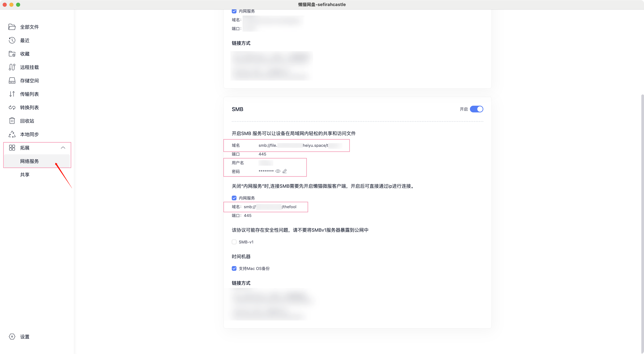Open 存储空间 drive icon
The height and width of the screenshot is (354, 644).
(12, 81)
